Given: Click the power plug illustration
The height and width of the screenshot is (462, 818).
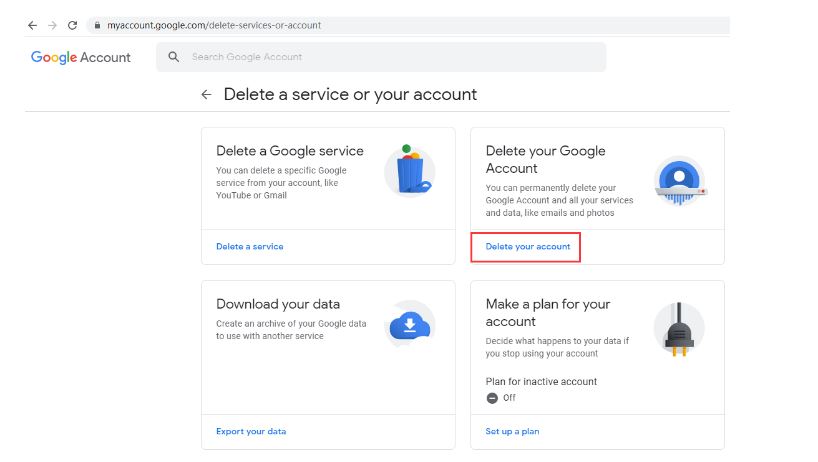Looking at the screenshot, I should coord(678,329).
